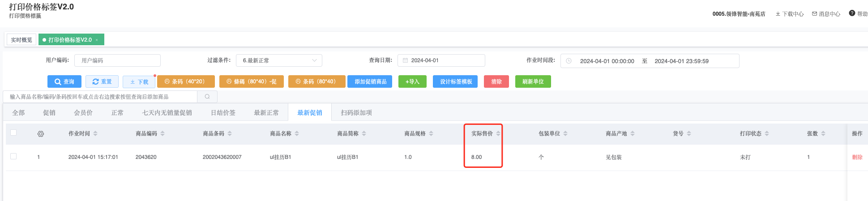
Task: Open the 查询日期 date picker
Action: 441,60
